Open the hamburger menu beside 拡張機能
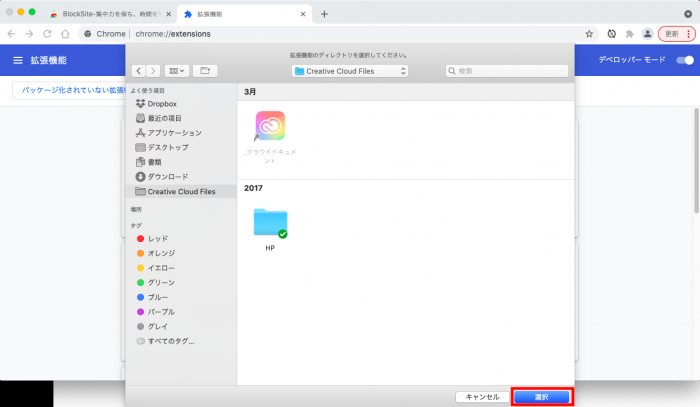700x407 pixels. click(x=17, y=60)
